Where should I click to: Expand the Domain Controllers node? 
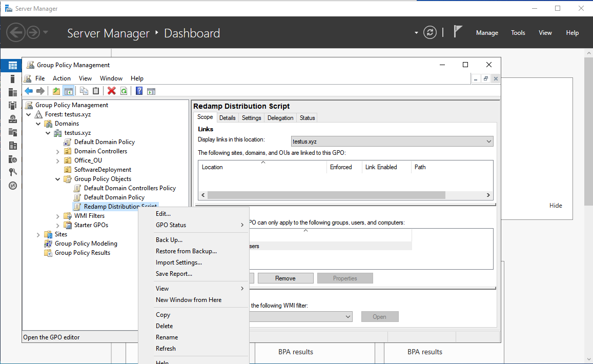coord(57,151)
